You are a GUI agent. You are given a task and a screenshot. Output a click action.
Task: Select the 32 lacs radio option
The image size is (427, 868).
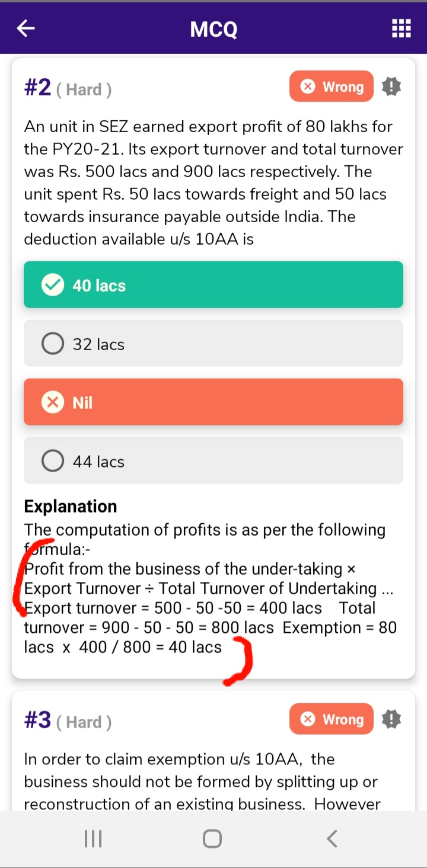[53, 344]
